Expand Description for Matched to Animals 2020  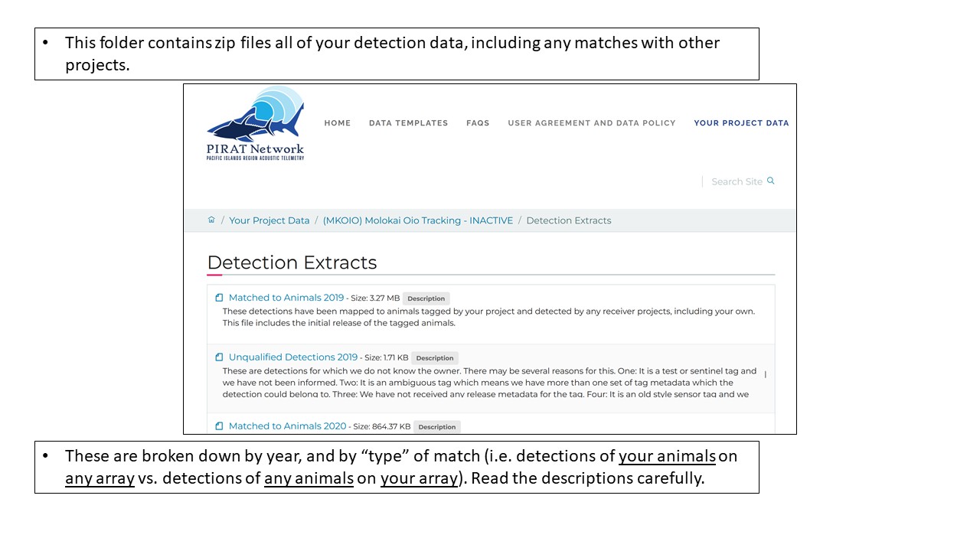click(437, 427)
